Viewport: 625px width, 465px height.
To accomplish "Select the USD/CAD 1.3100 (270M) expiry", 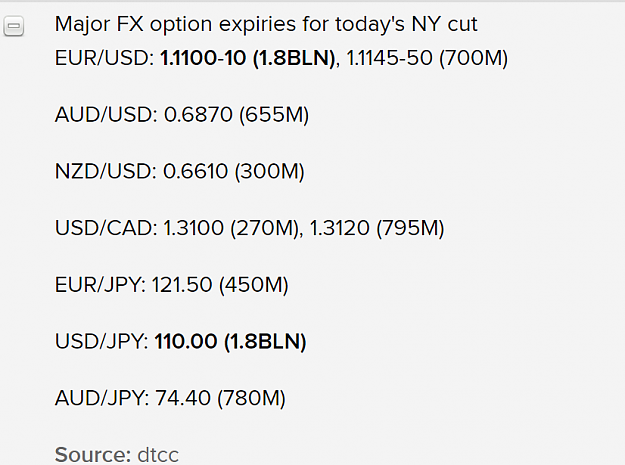I will tap(231, 228).
